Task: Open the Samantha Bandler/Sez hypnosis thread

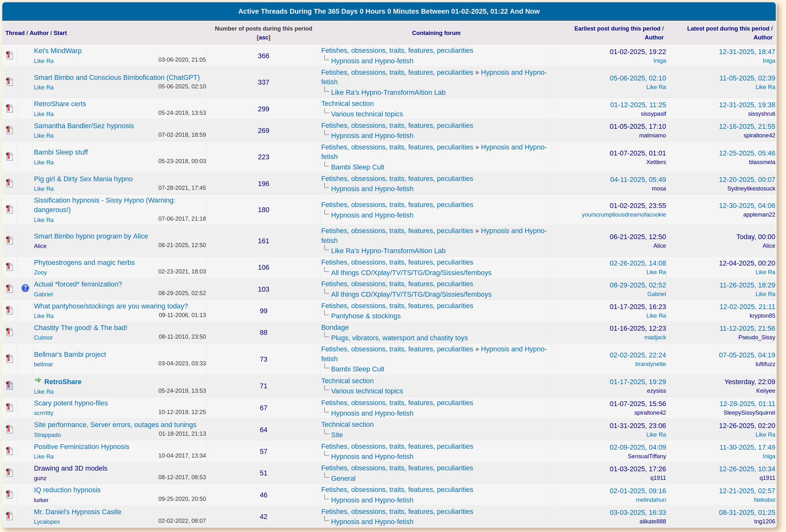Action: [84, 126]
